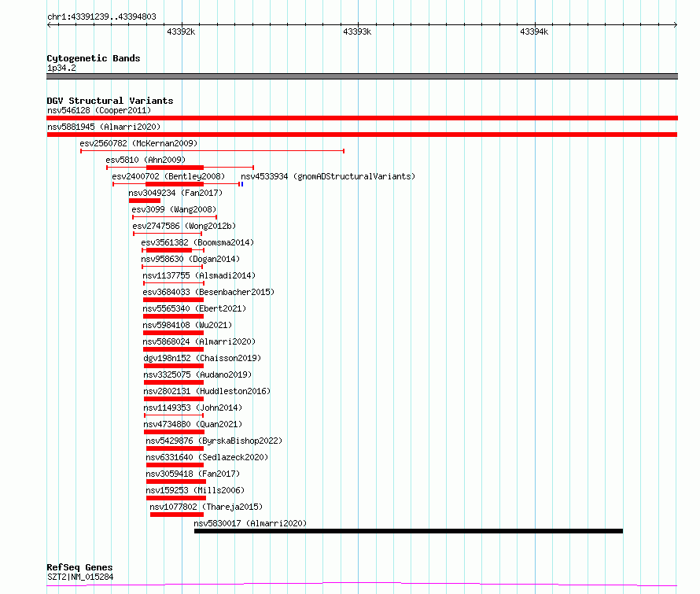Open nsv5984108 (Wu2021) label
This screenshot has height=594, width=700.
[x=187, y=325]
